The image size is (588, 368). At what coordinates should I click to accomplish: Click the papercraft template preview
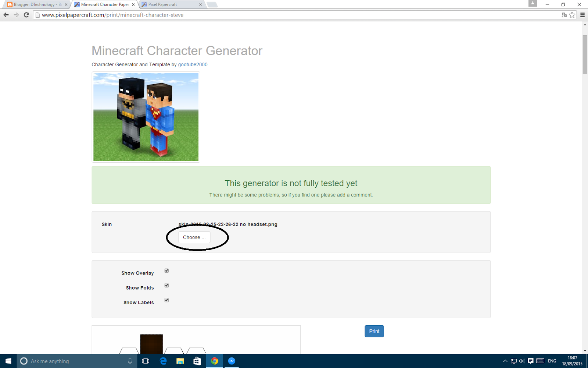tap(196, 340)
